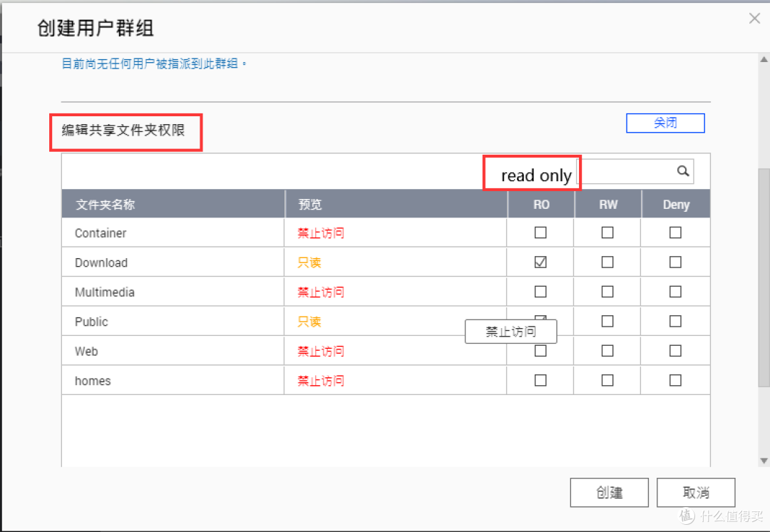Click the Deny column header
The image size is (770, 532).
(x=674, y=204)
